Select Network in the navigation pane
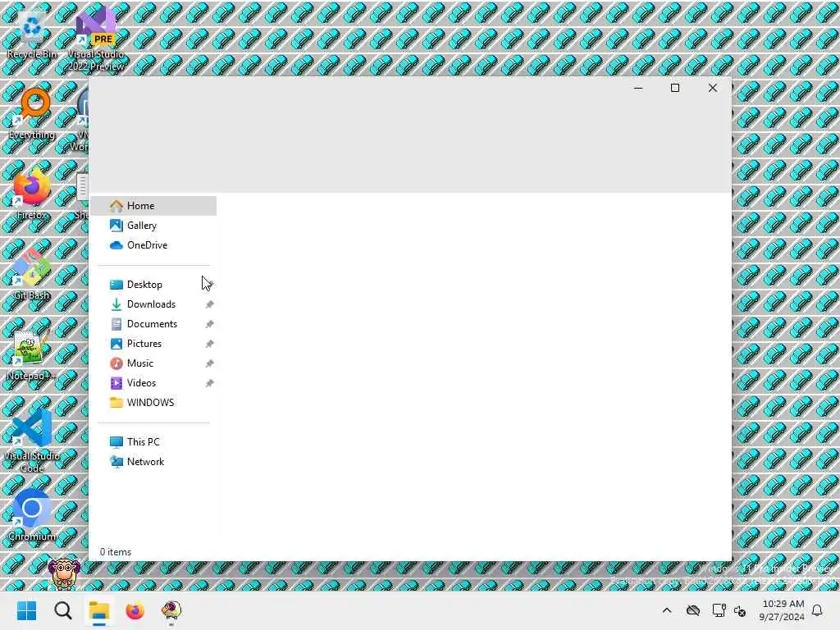 pos(153,462)
